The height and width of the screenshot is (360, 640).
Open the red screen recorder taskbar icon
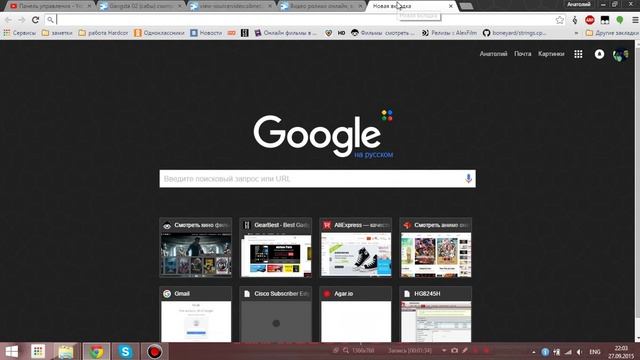click(x=154, y=351)
